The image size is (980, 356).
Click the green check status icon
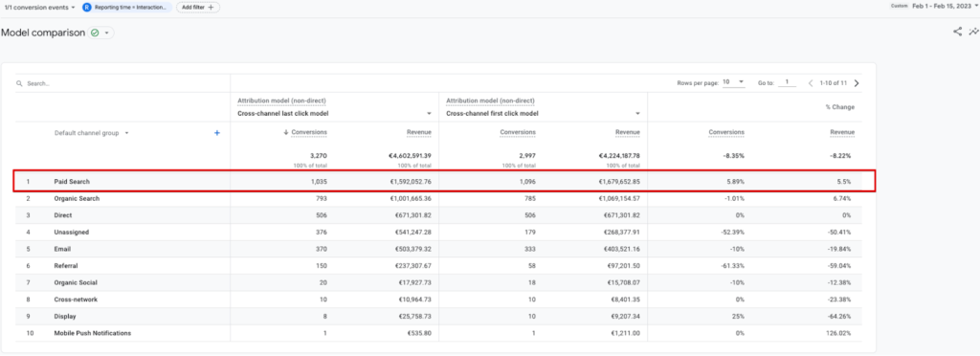[x=95, y=33]
